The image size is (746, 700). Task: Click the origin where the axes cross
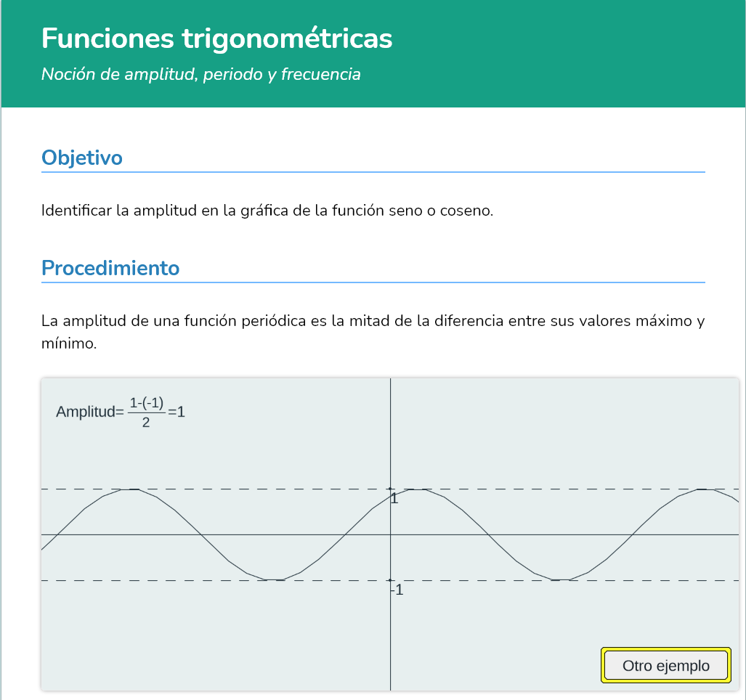coord(391,534)
